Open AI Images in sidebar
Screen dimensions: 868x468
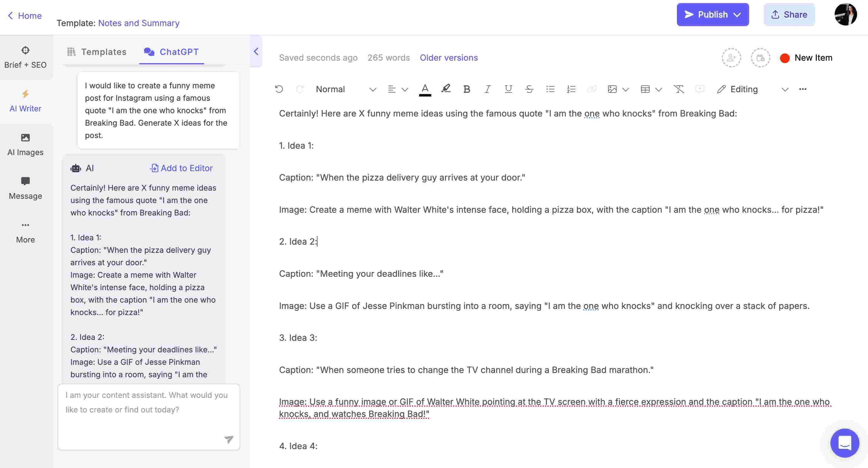coord(25,145)
